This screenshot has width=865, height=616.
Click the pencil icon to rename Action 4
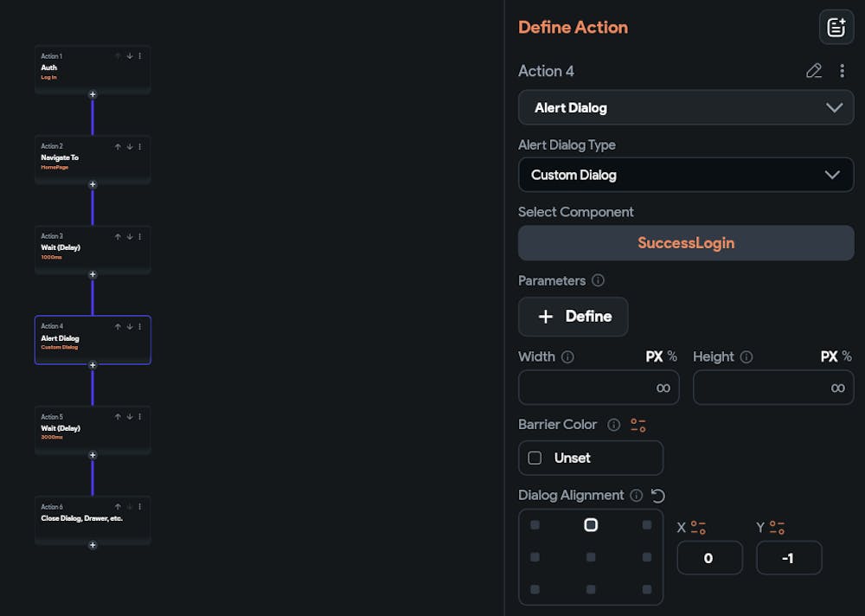pos(813,71)
